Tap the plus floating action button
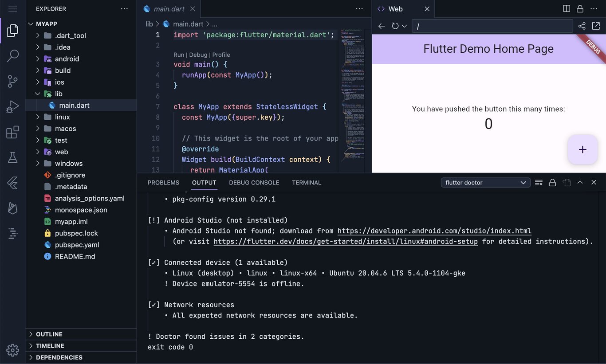 click(x=582, y=149)
